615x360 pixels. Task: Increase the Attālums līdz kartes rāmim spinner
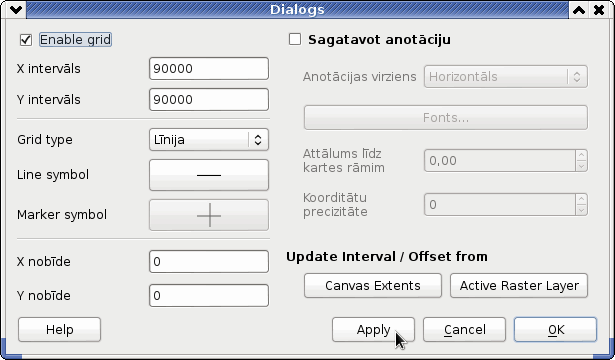point(581,155)
